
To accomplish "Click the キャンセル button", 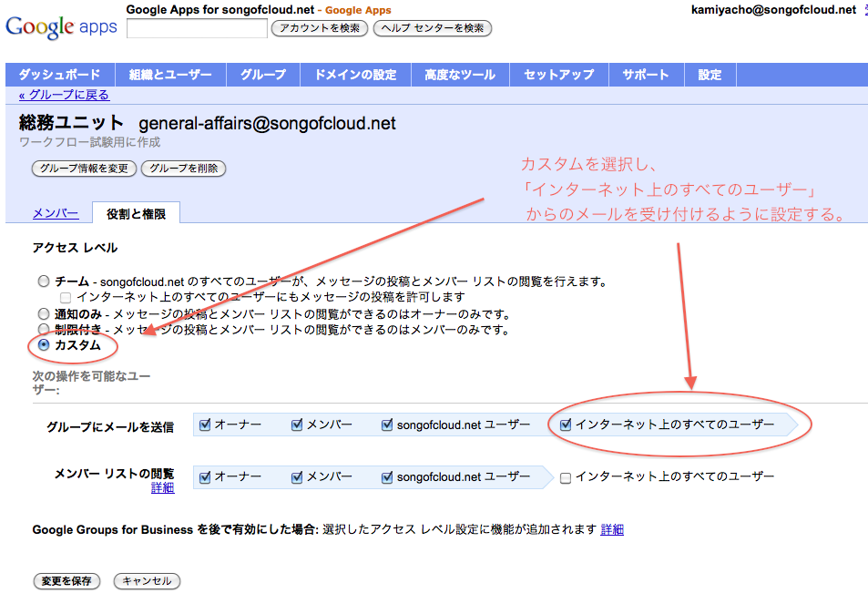I will pyautogui.click(x=147, y=581).
